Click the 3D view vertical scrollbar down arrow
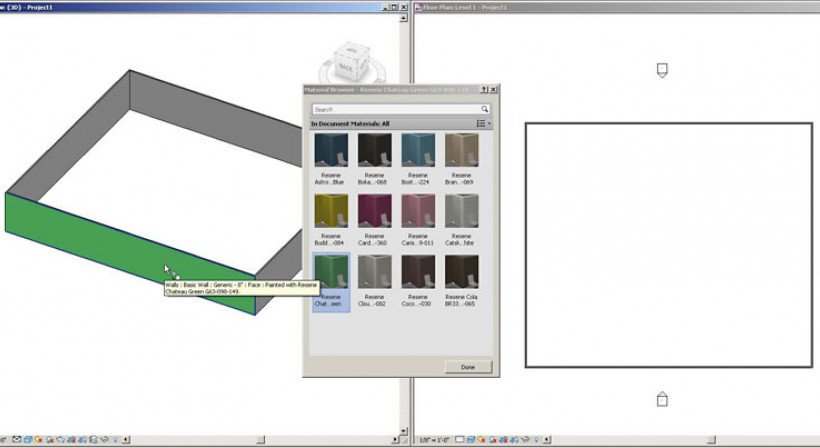 [403, 431]
